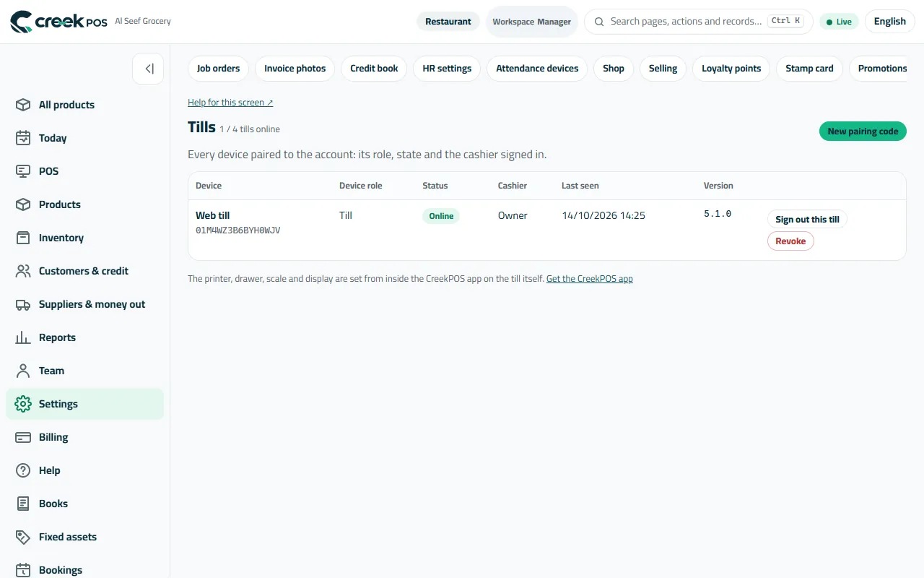Click the Books ledger icon
The width and height of the screenshot is (924, 578).
23,504
